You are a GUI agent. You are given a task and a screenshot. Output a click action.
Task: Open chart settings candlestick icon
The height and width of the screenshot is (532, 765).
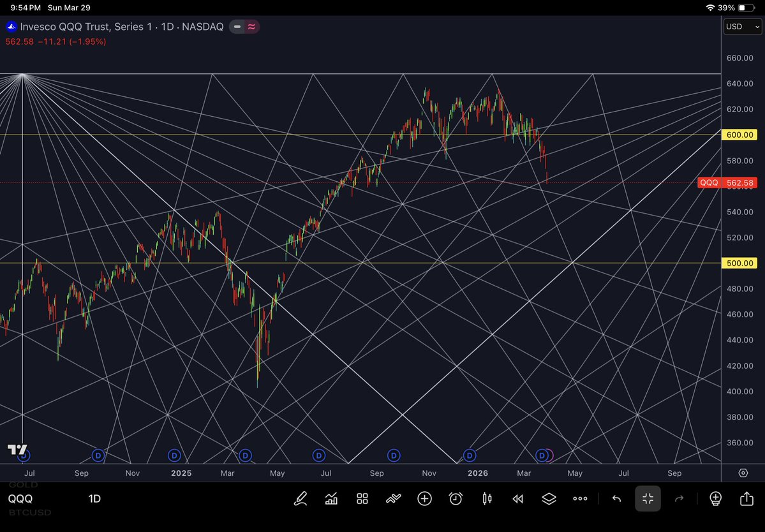pos(486,499)
